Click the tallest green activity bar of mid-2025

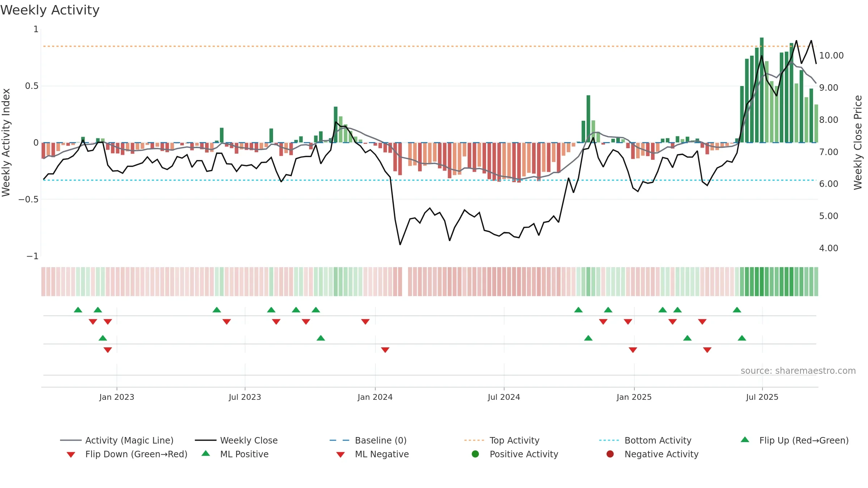[x=762, y=90]
